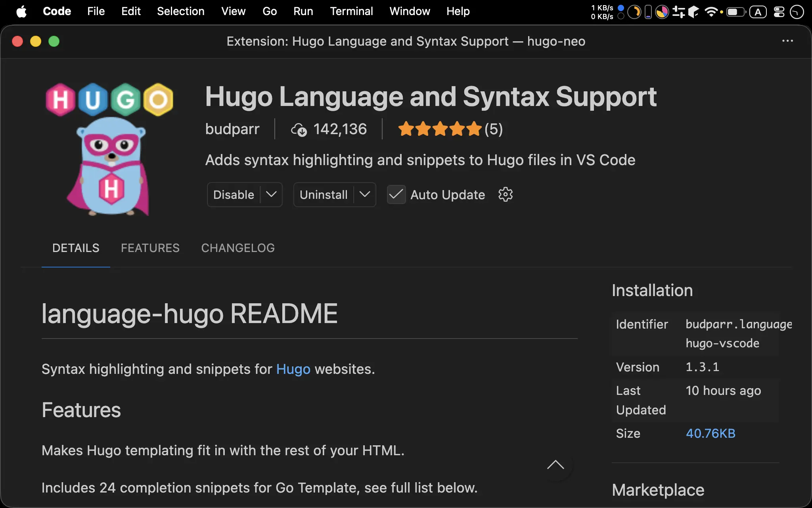Viewport: 812px width, 508px height.
Task: Click the budparr.language-hugo-vscode identifier value
Action: (739, 334)
